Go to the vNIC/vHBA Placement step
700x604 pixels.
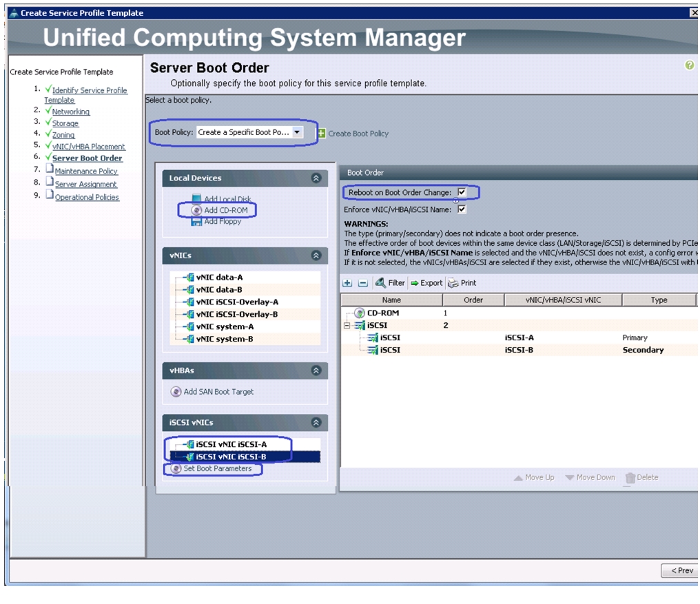(x=88, y=147)
